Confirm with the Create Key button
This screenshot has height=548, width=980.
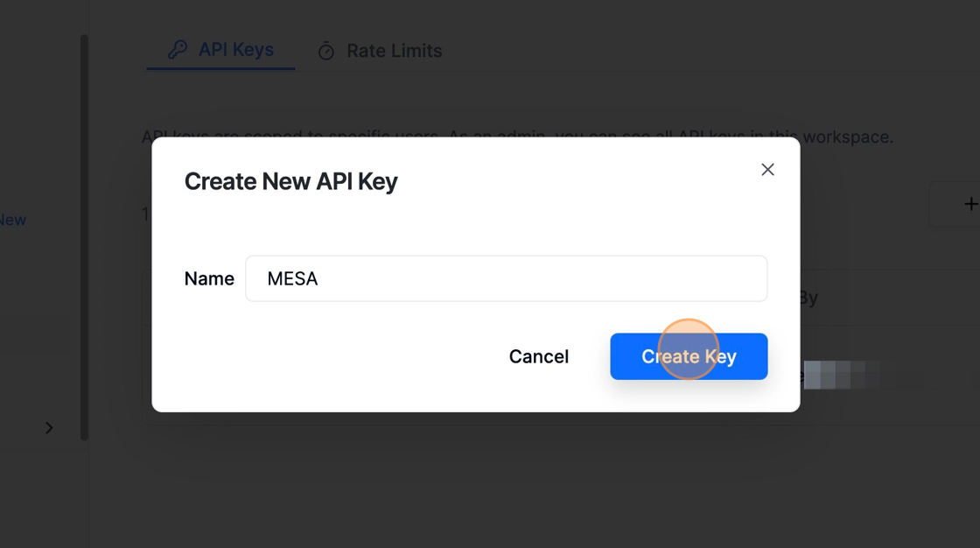[x=689, y=356]
